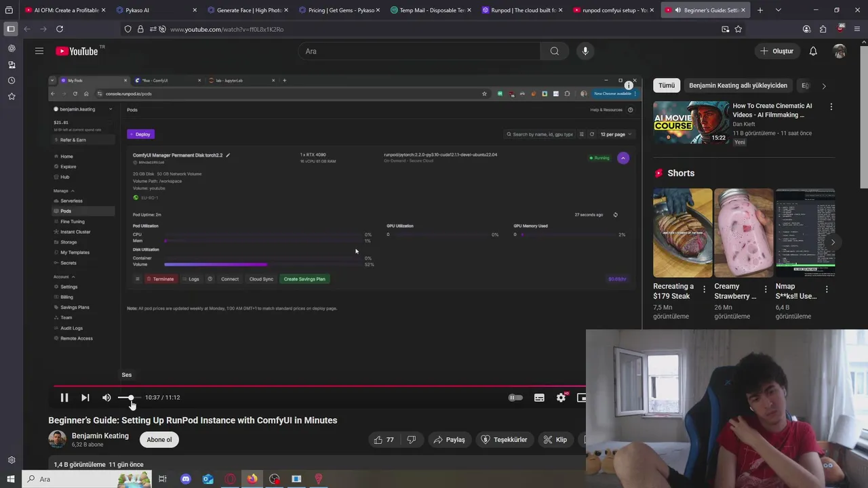Screen dimensions: 868x488
Task: Open browser sidebar bookmarks star
Action: click(x=12, y=97)
